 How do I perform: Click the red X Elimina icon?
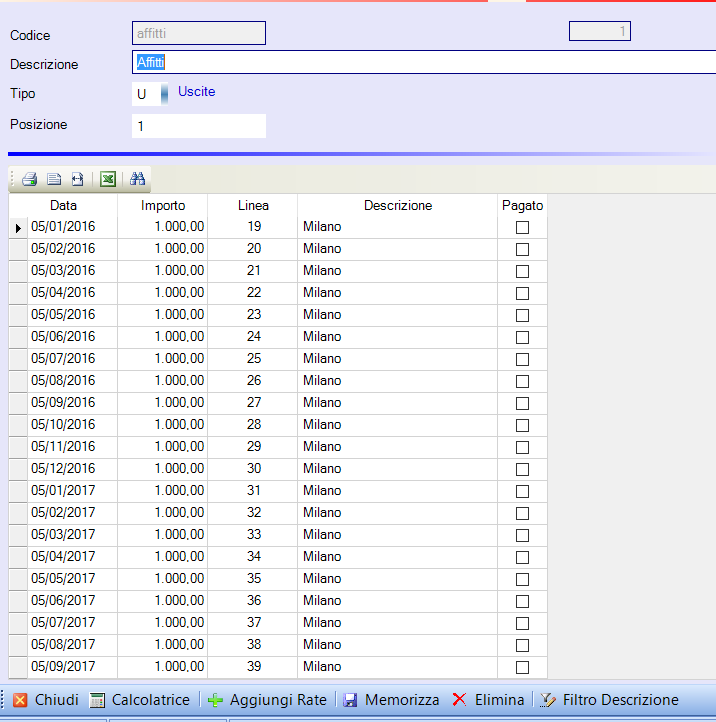(459, 700)
